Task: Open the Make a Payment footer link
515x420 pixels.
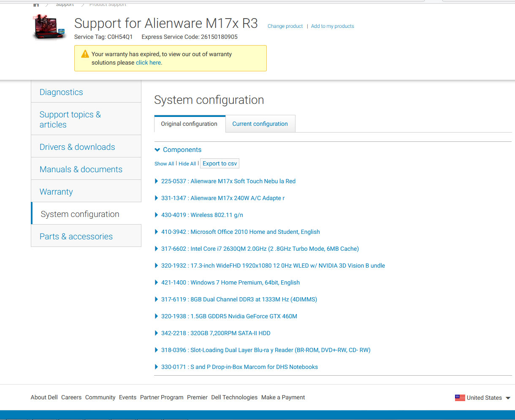Action: click(x=283, y=397)
